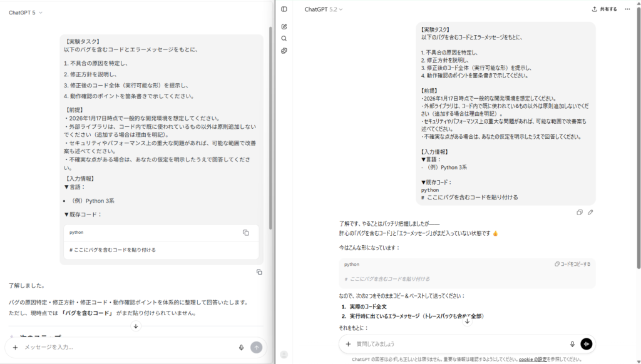This screenshot has width=641, height=364.
Task: Click the コードをコピーする button
Action: [572, 265]
